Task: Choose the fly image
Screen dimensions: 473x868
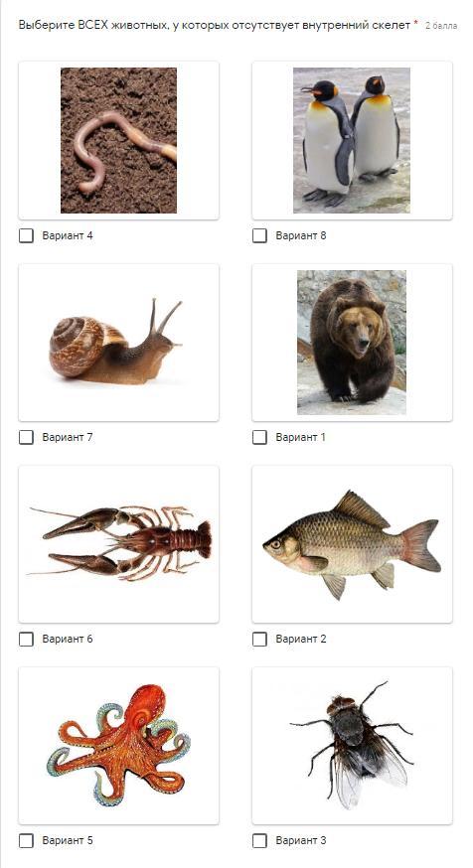Action: pos(352,746)
